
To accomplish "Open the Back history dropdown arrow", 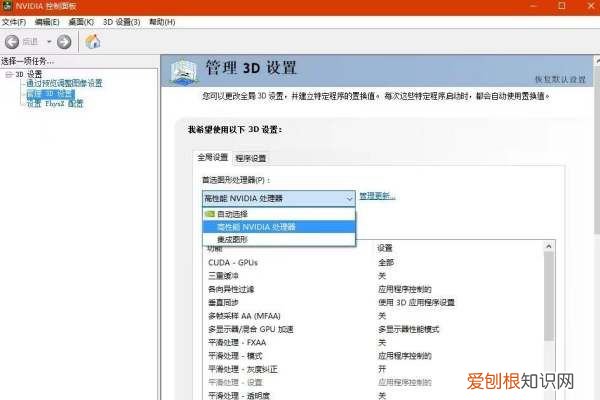I will [49, 41].
